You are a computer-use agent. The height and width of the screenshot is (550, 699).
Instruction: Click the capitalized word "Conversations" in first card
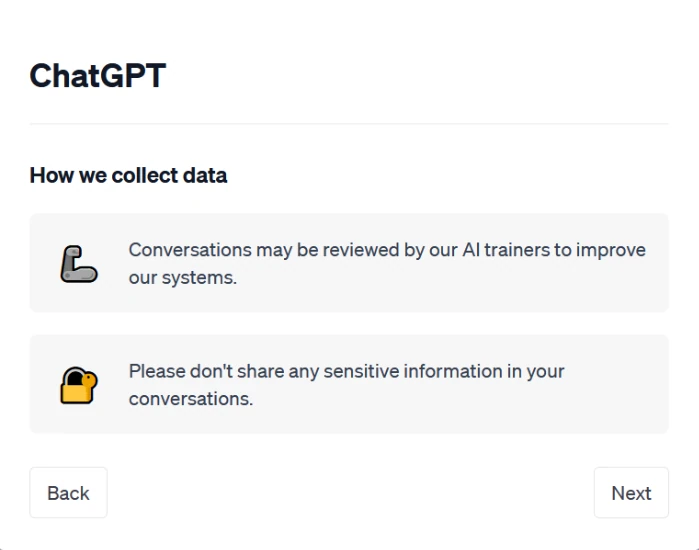190,250
